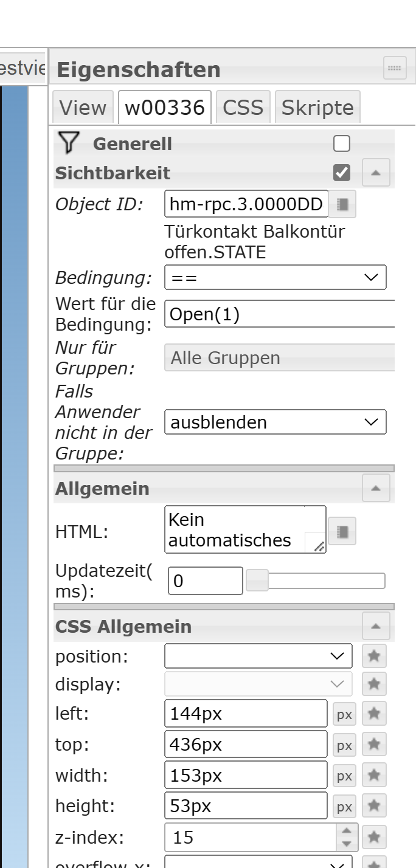
Task: Open the Object ID selection dialog icon
Action: click(342, 204)
